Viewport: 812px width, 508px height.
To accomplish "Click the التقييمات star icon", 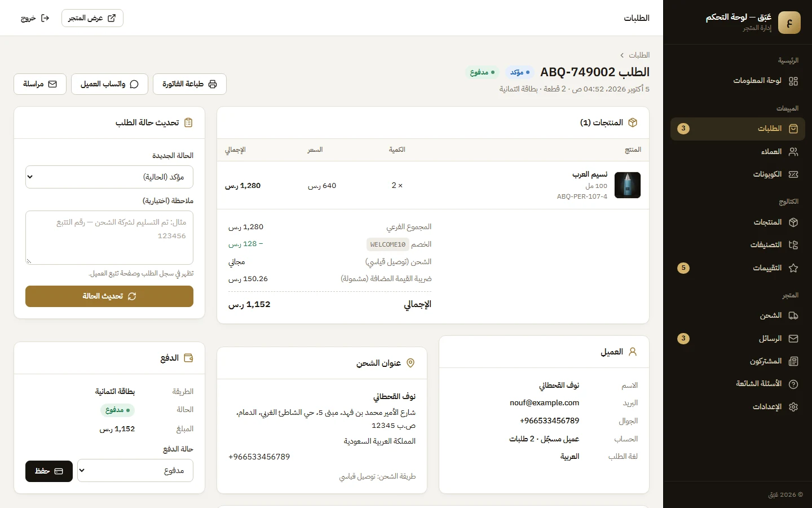I will click(793, 268).
